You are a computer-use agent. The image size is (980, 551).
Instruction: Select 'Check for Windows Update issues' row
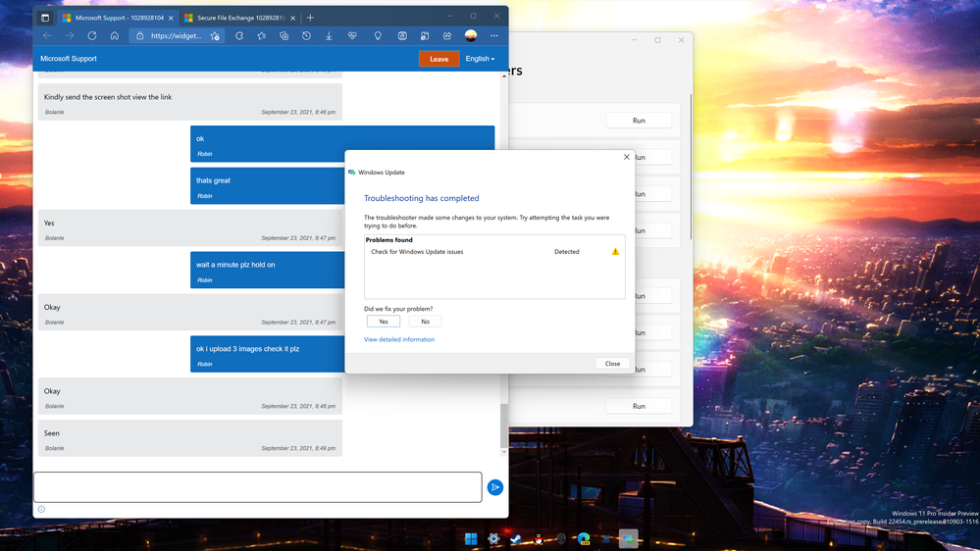coord(493,252)
